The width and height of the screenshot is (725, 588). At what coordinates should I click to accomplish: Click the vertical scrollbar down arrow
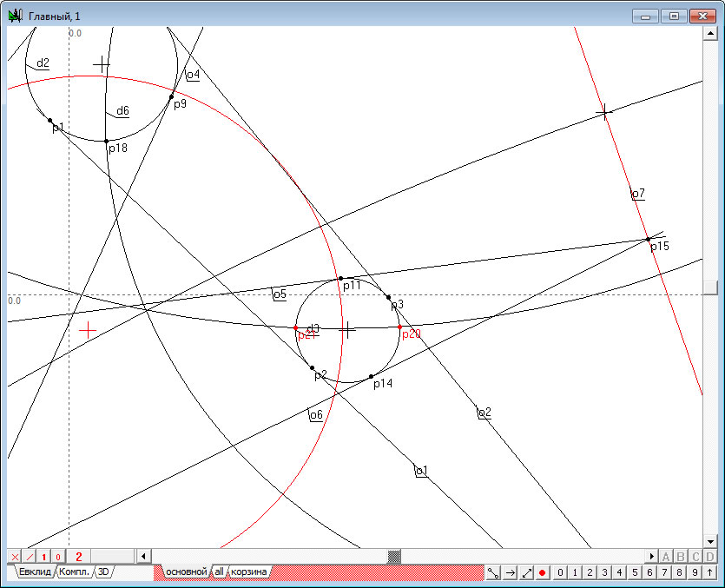[709, 541]
